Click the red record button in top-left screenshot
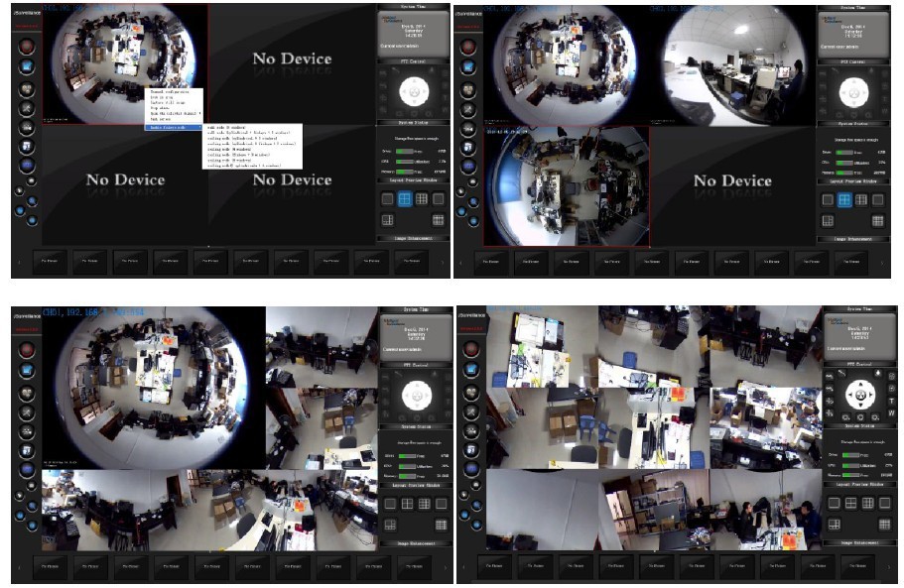Viewport: 904px width, 588px height. (x=27, y=45)
